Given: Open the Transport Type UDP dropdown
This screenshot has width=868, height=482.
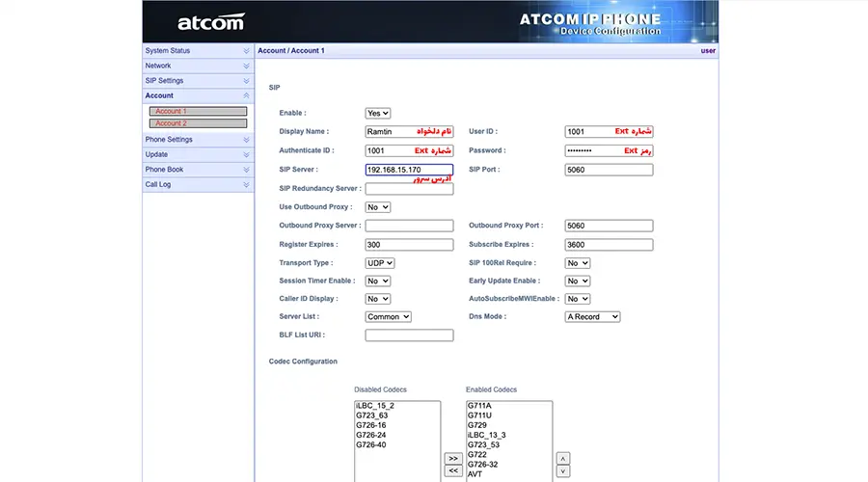Looking at the screenshot, I should (380, 263).
